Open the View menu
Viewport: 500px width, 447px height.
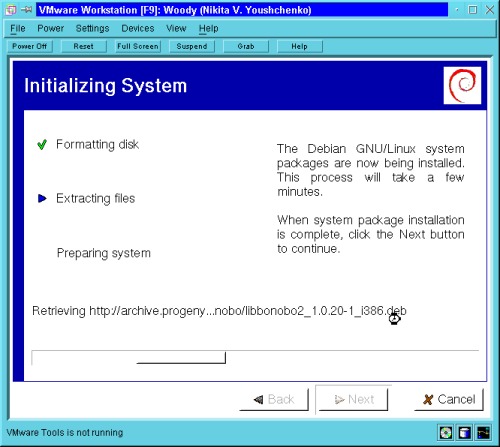(x=176, y=28)
